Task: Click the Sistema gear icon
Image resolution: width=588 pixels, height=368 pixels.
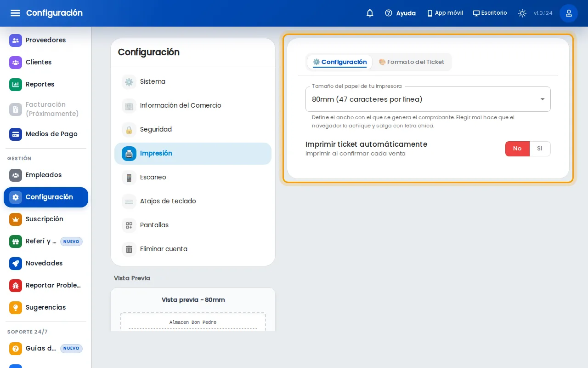Action: (x=129, y=81)
